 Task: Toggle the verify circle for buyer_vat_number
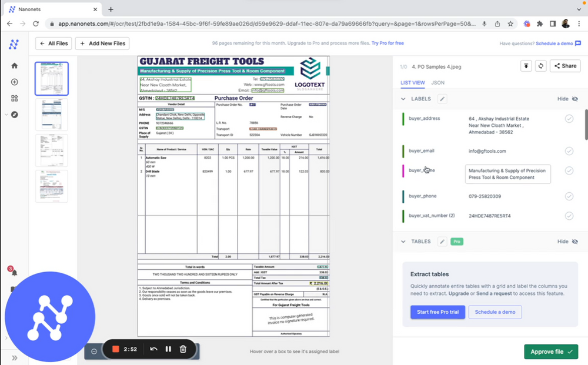tap(569, 216)
